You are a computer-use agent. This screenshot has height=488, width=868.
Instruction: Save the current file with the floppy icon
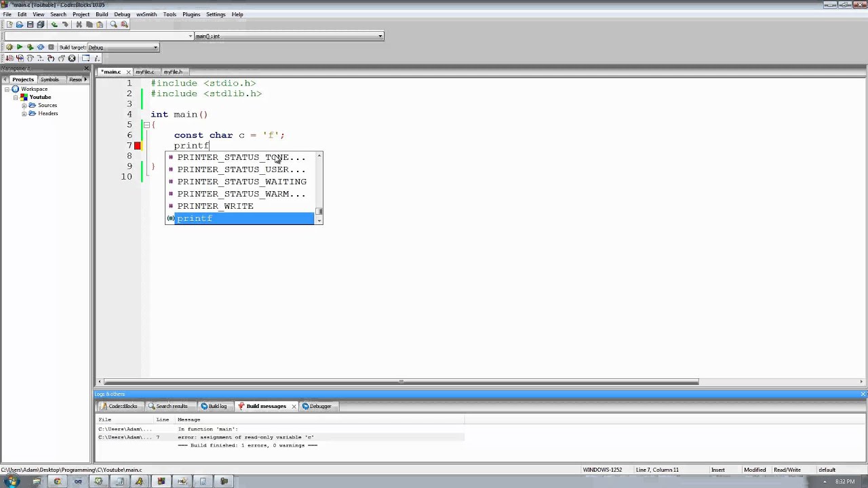point(30,24)
